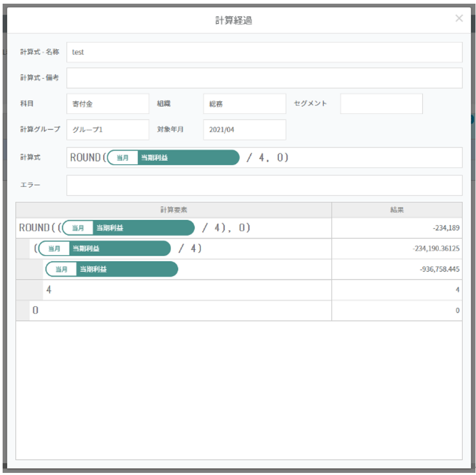Click the empty エラー field
476x475 pixels.
pos(264,185)
